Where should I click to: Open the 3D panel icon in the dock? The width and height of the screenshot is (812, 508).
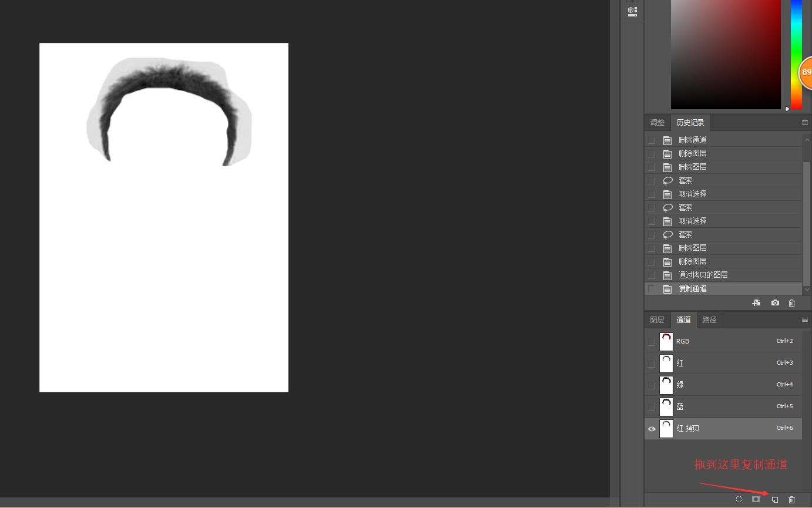632,11
